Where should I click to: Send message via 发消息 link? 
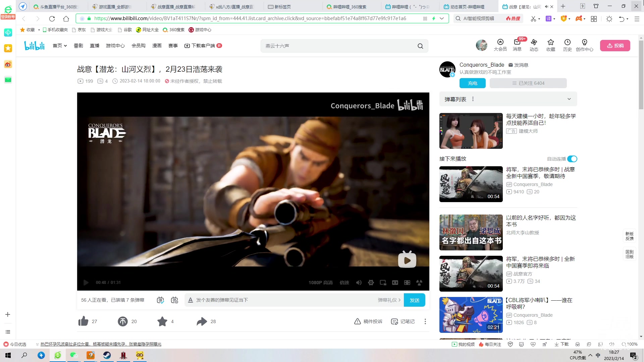point(519,65)
